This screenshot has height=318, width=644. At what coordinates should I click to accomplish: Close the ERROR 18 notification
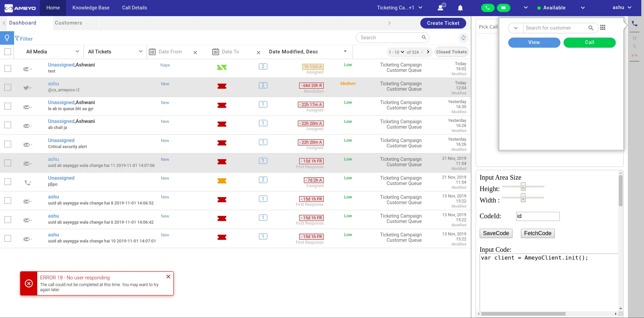click(x=168, y=277)
